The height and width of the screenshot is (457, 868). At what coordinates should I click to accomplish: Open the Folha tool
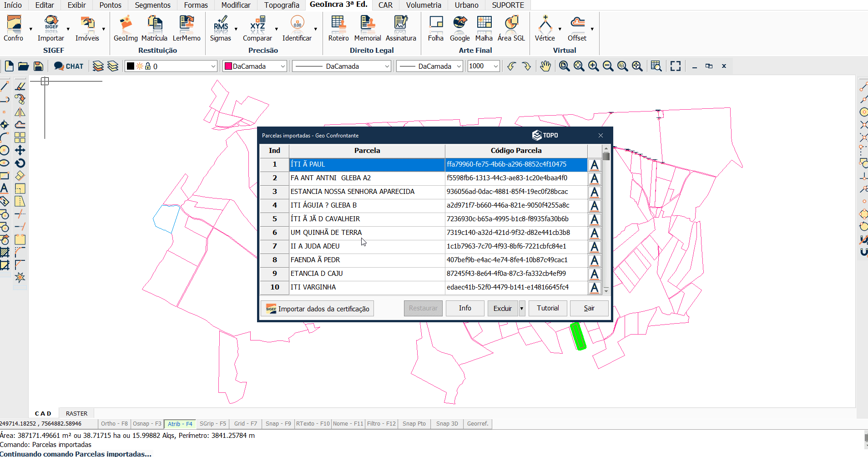coord(436,28)
